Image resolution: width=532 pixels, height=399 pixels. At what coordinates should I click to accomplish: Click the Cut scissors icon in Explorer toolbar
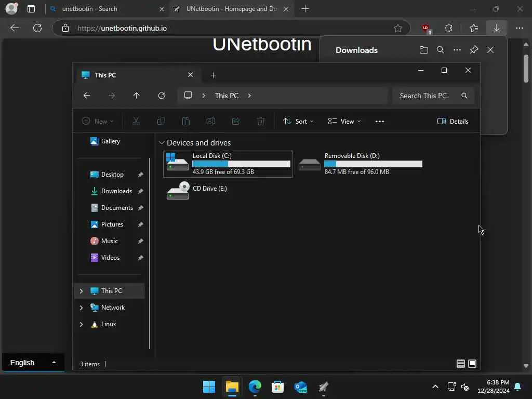[x=136, y=121]
